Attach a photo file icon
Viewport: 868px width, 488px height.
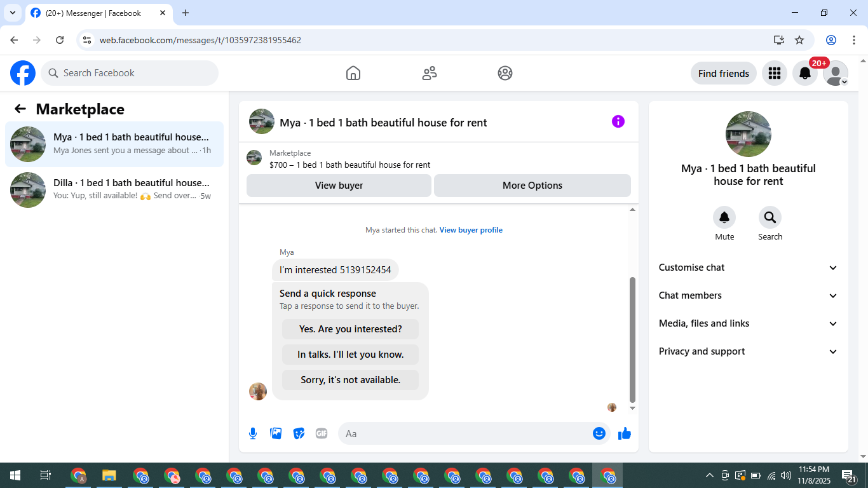pos(276,433)
